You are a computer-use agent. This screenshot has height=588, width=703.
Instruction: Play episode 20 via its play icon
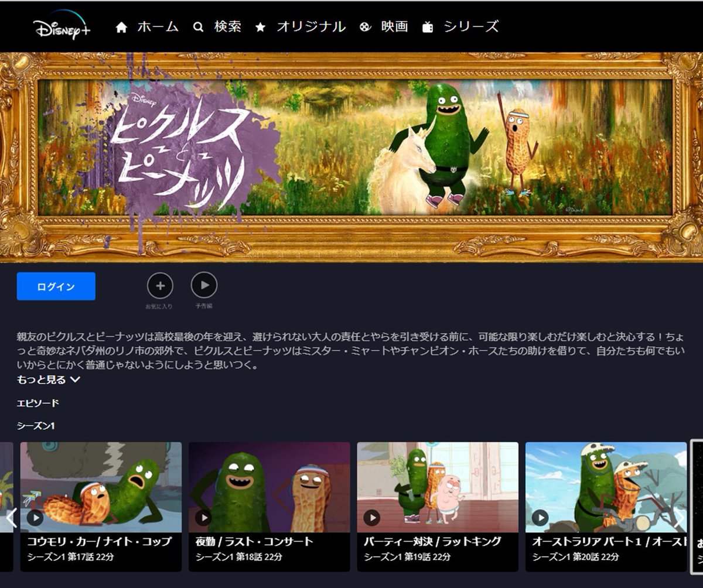coord(540,517)
